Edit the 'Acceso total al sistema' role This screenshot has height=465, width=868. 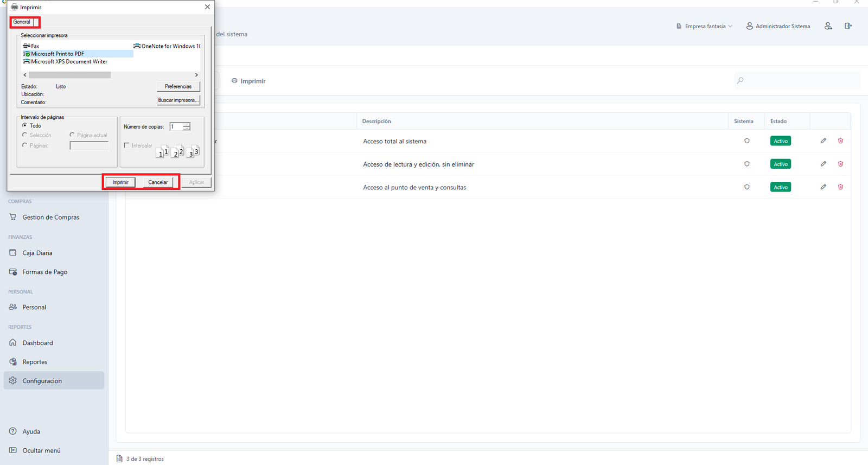tap(823, 141)
